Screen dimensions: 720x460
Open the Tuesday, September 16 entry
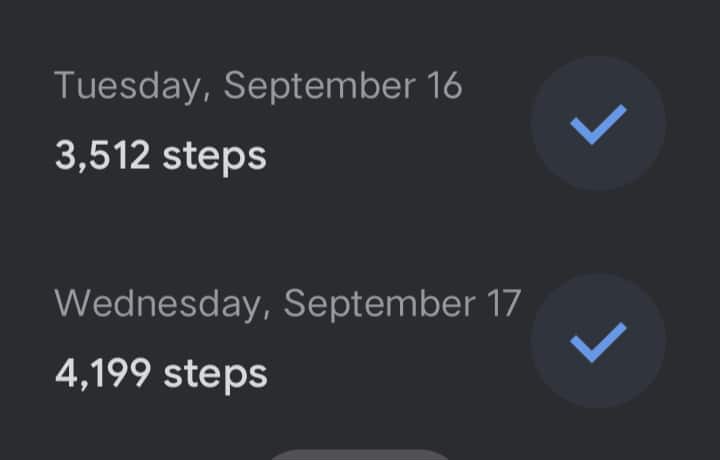(258, 120)
